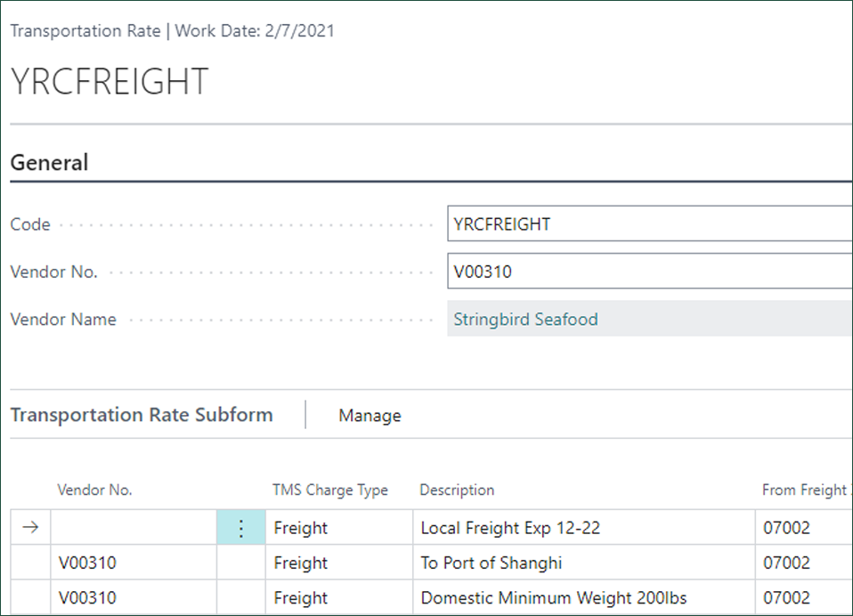Collapse the General section header

[x=49, y=163]
